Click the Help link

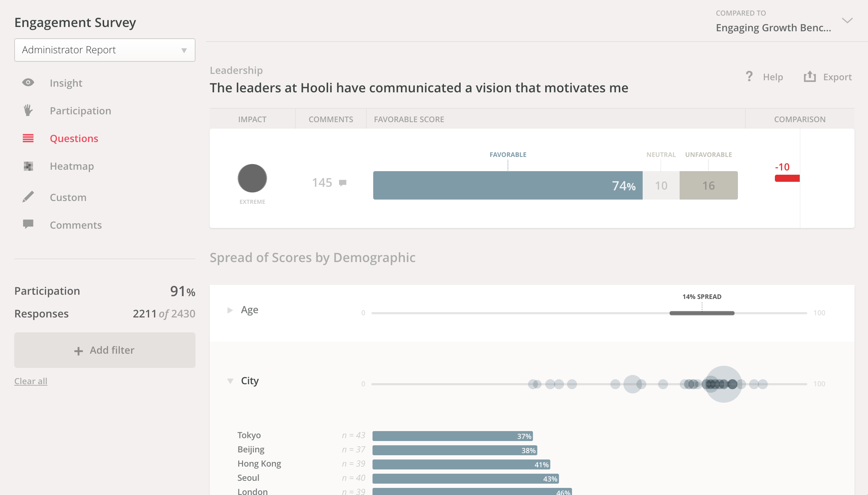(773, 77)
